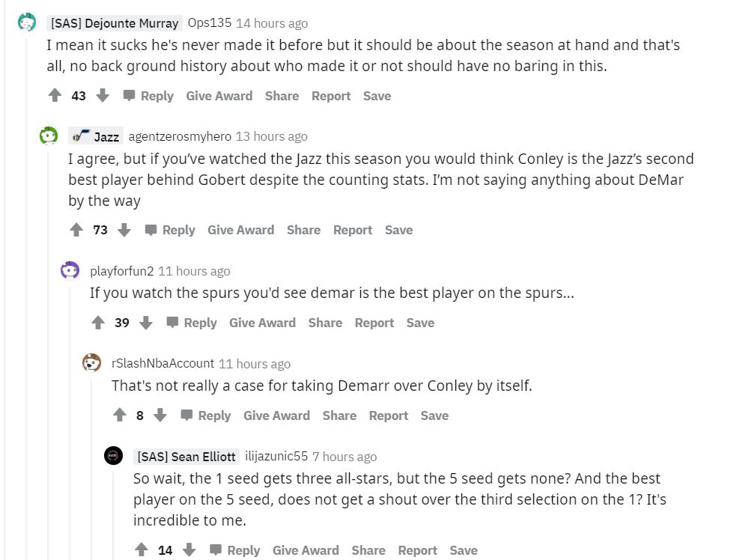This screenshot has height=560, width=740.
Task: Share rSlashNbaAccount's comment
Action: click(339, 415)
